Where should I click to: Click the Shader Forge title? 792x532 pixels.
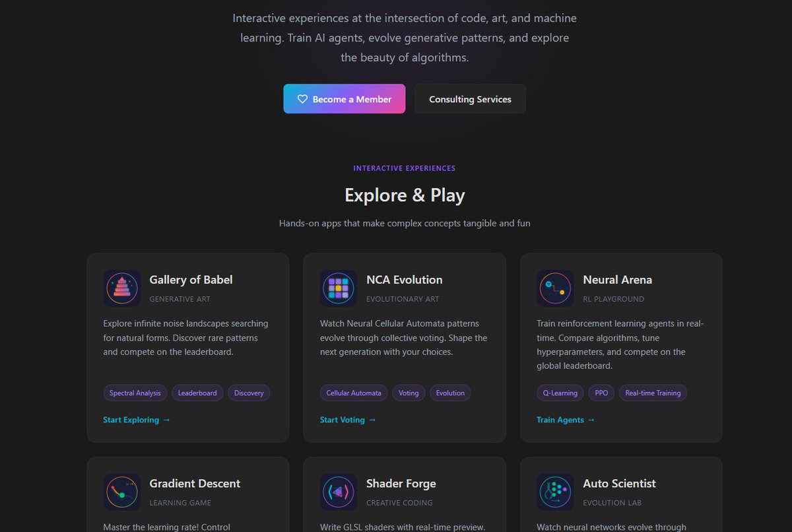[401, 484]
